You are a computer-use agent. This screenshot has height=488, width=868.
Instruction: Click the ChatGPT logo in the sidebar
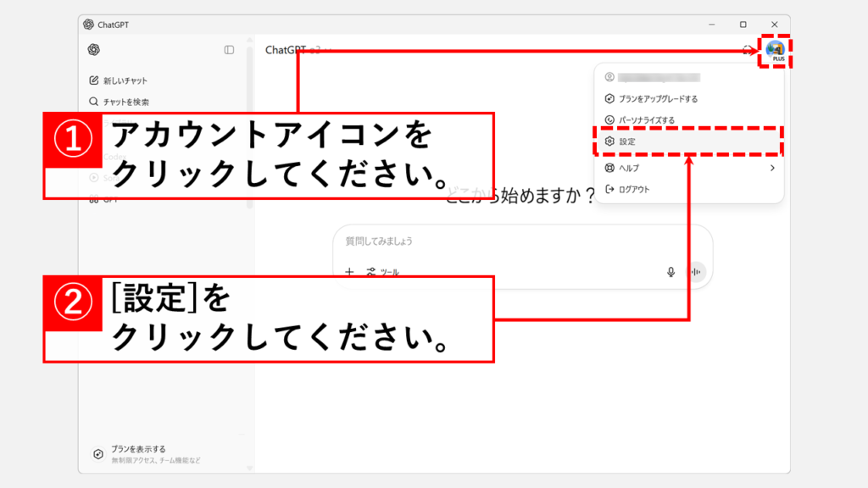(x=94, y=50)
